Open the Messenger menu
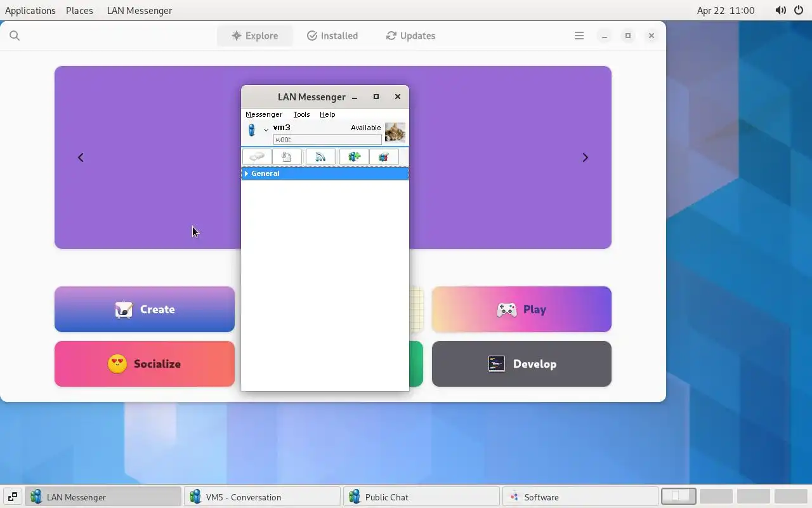Screen dimensions: 812x508 coord(264,114)
